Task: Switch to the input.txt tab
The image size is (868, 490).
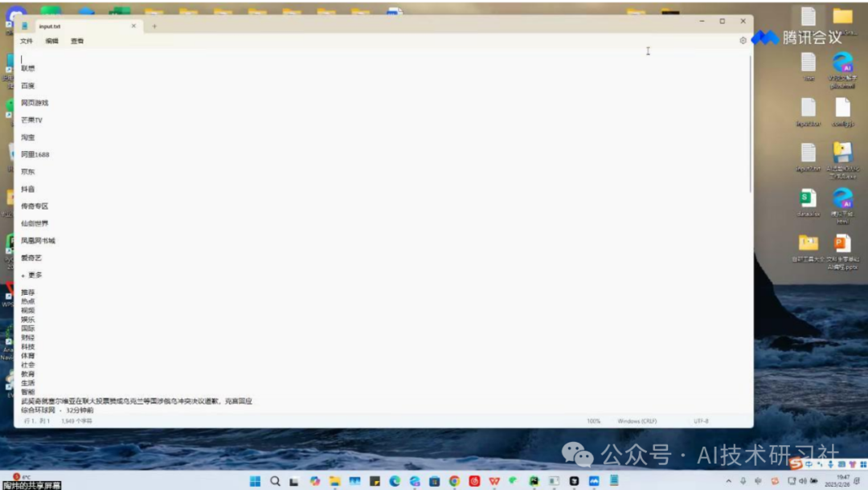Action: pos(72,27)
